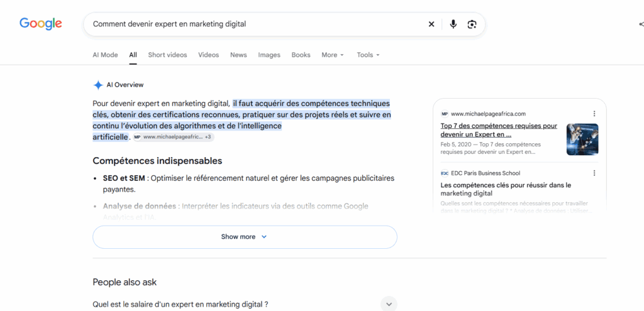
Task: Open the Short videos tab
Action: pos(167,55)
